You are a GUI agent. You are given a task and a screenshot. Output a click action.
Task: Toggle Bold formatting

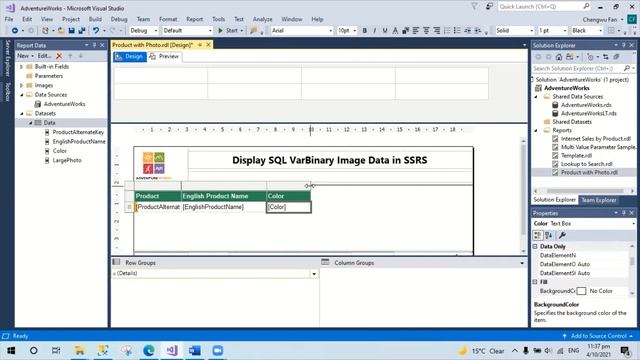click(x=364, y=31)
